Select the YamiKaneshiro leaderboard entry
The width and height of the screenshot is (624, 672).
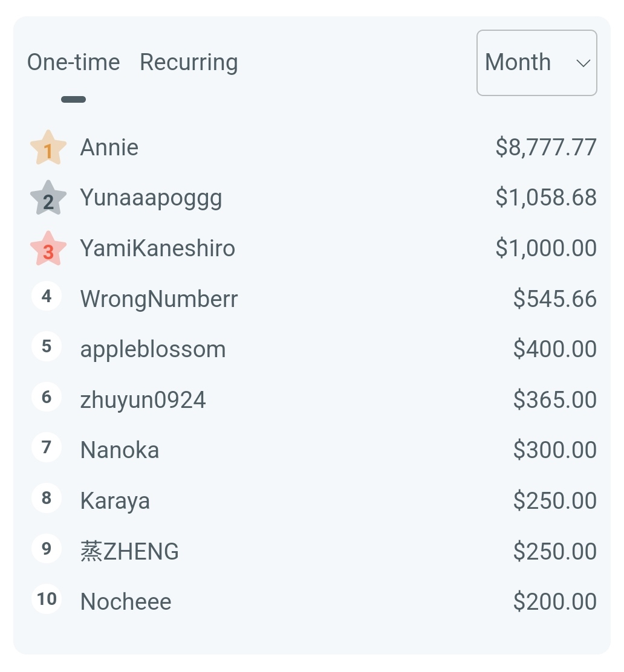pyautogui.click(x=157, y=248)
